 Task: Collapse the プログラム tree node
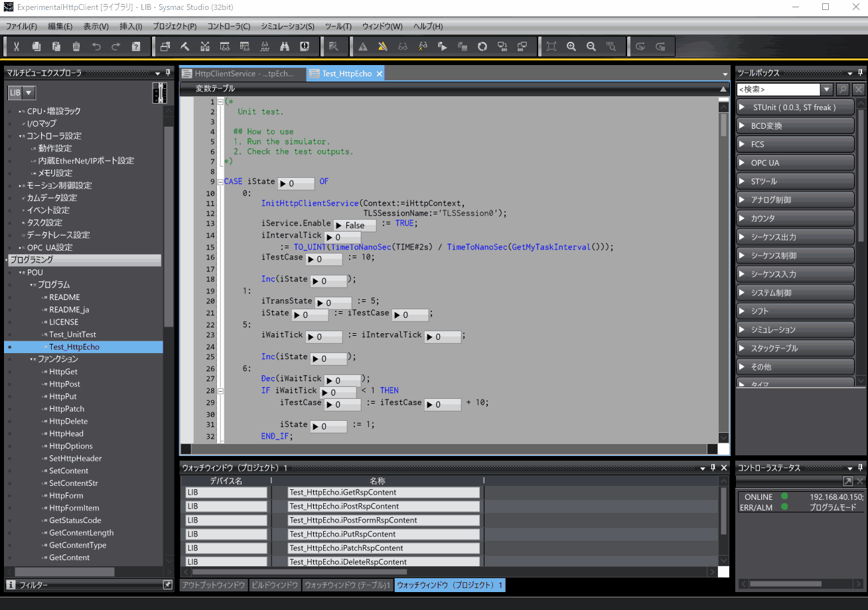click(x=31, y=285)
